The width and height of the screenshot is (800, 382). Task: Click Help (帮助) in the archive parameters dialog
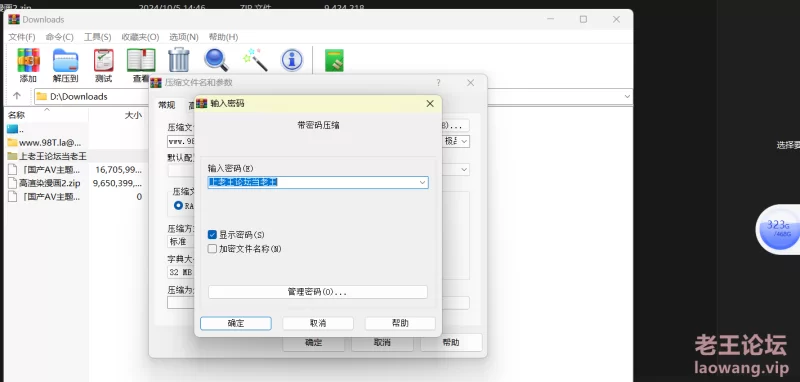click(x=451, y=343)
